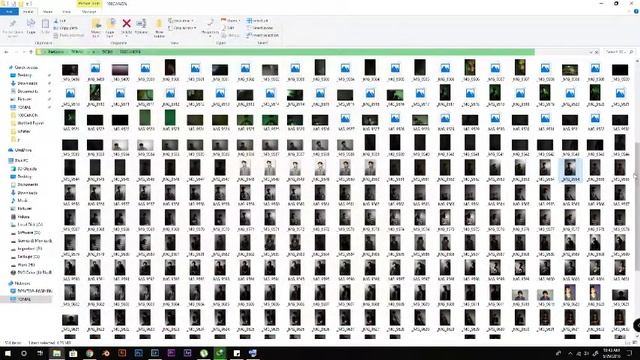Viewport: 640px width, 360px height.
Task: Click the Back navigation arrow
Action: (x=6, y=52)
